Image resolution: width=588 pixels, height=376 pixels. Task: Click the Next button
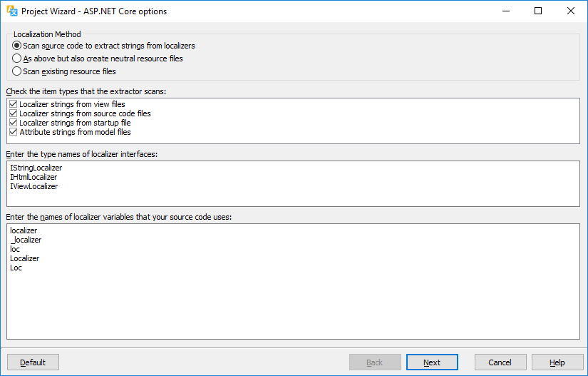pos(432,362)
